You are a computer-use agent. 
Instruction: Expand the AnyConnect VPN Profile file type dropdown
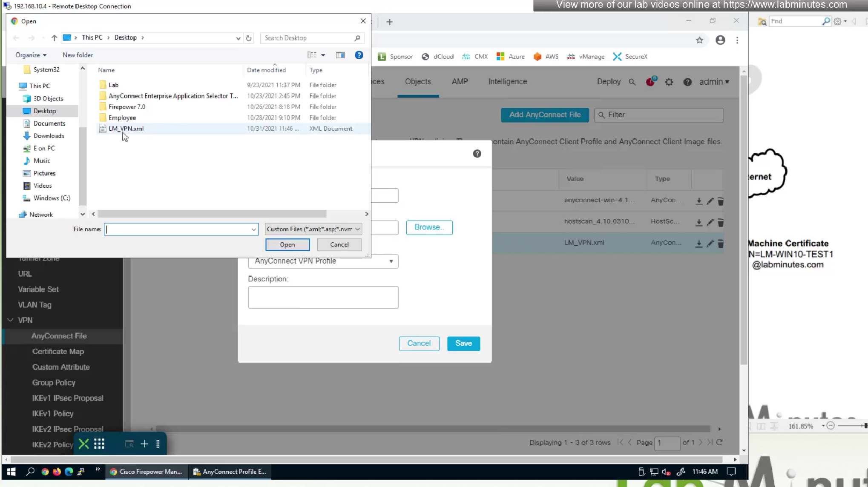323,261
